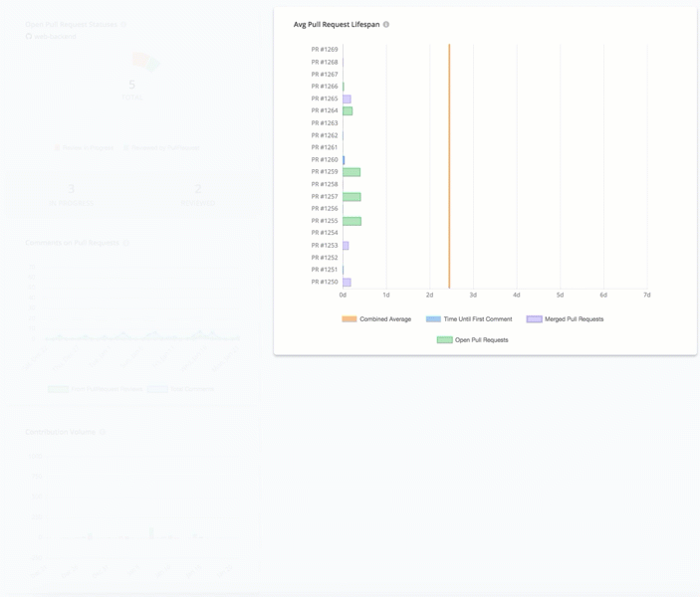Click the green bar for PR #1264
Screen dimensions: 700x597
[348, 111]
